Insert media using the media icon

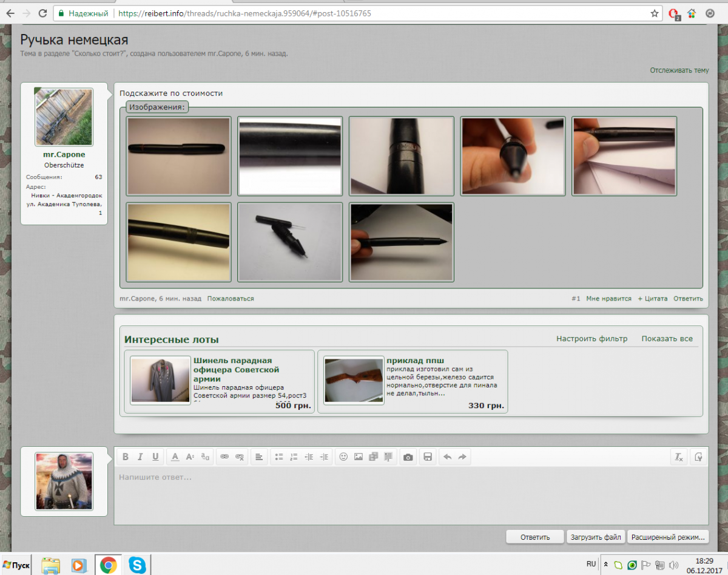click(373, 457)
